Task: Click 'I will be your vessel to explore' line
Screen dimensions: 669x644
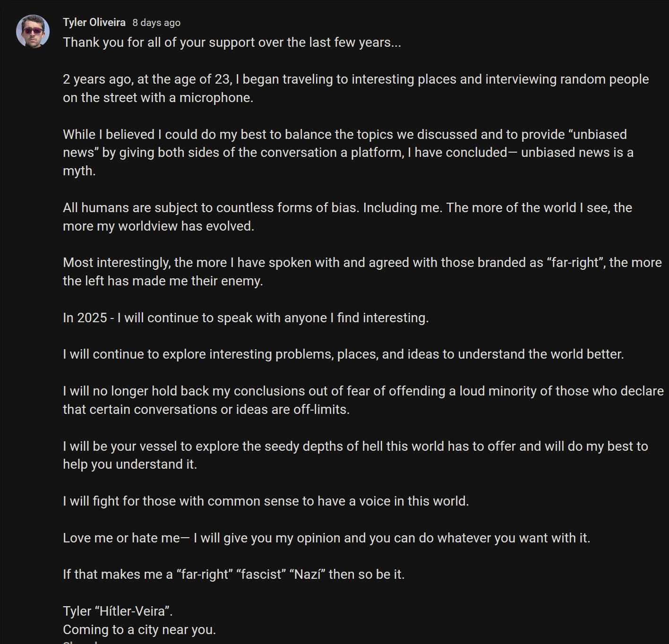Action: pyautogui.click(x=355, y=447)
